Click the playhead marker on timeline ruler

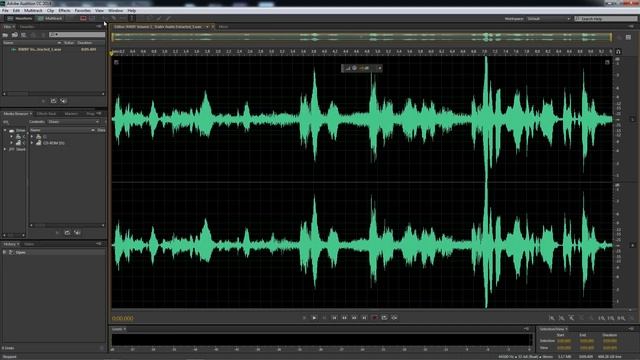tap(111, 52)
